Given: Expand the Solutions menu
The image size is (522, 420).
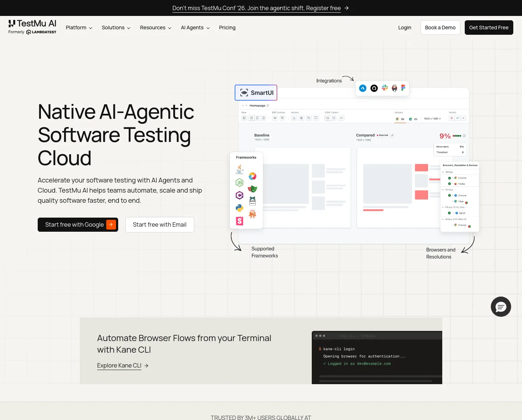Looking at the screenshot, I should 116,28.
